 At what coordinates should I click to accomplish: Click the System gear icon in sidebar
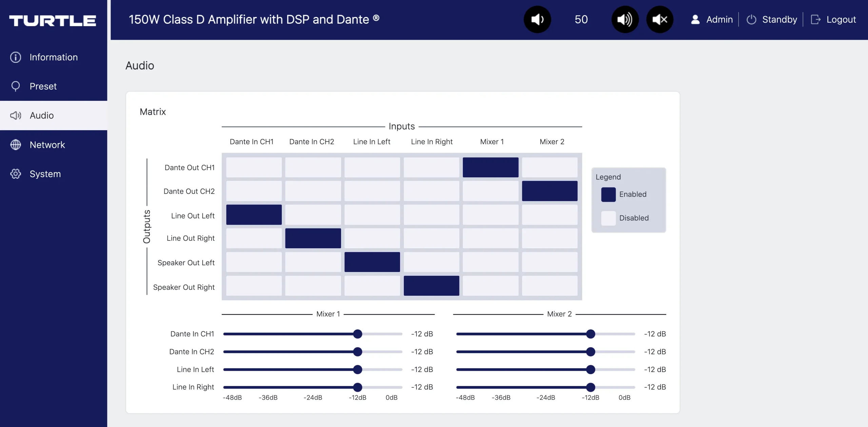tap(16, 174)
